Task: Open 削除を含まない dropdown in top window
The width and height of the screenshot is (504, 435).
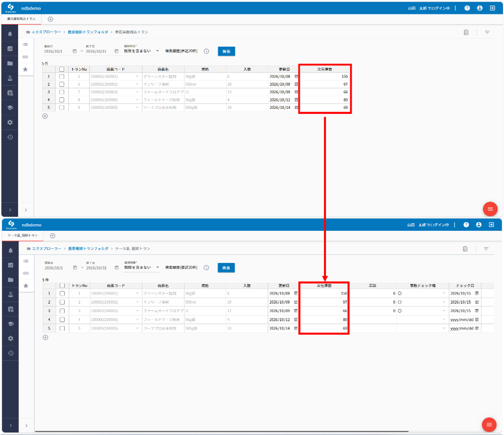Action: (142, 51)
